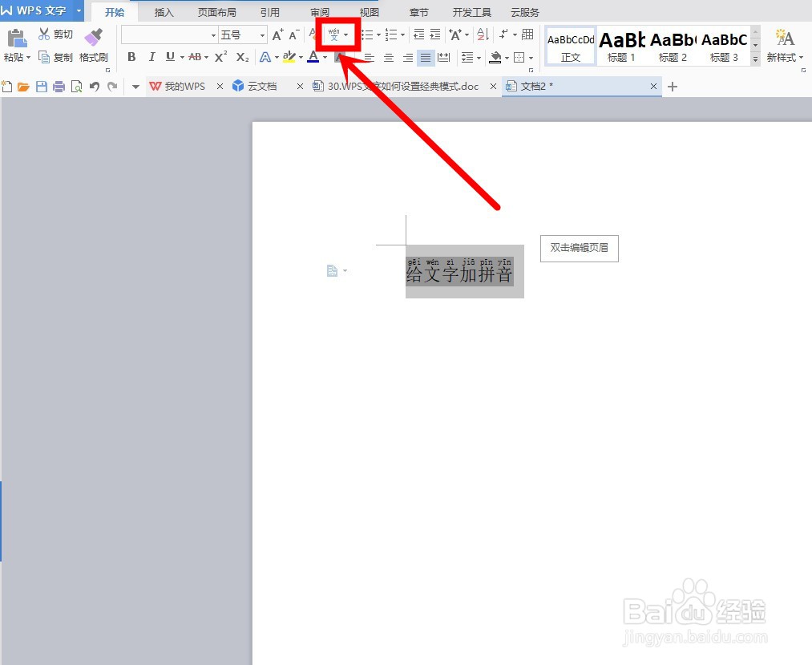
Task: Switch to the 插入 ribbon tab
Action: point(164,12)
